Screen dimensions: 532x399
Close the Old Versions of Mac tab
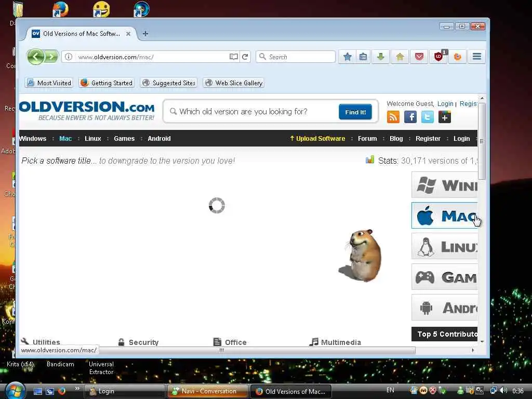click(x=128, y=34)
